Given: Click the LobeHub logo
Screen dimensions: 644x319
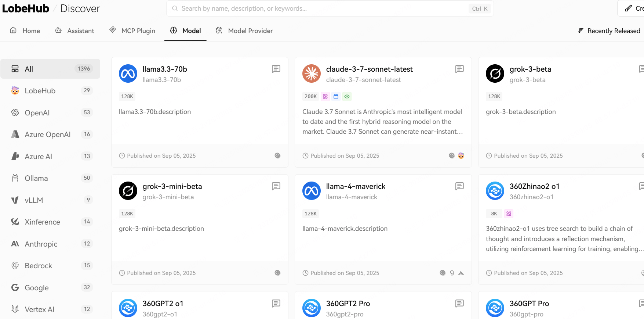Looking at the screenshot, I should [26, 8].
